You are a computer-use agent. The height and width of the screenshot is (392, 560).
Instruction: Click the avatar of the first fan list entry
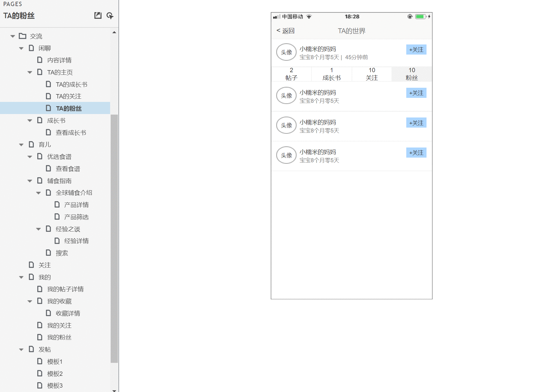point(286,96)
